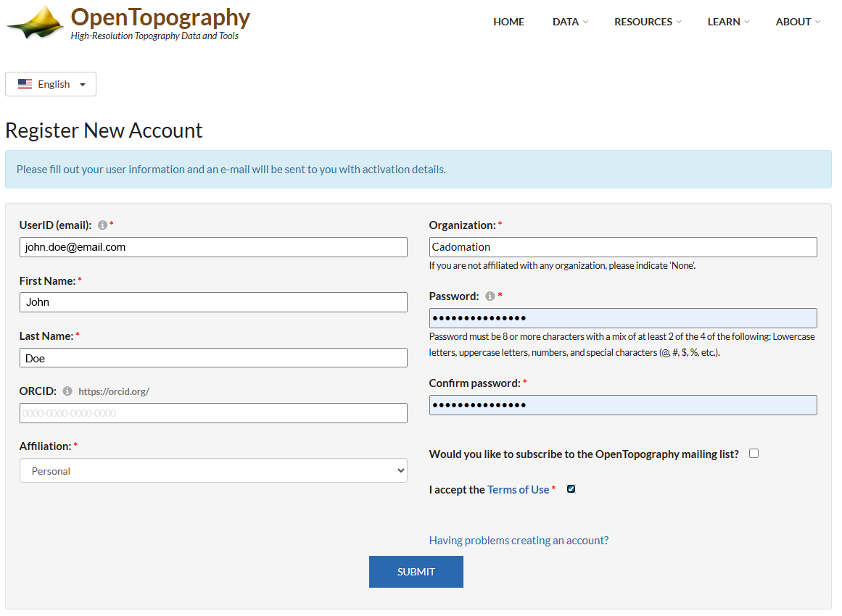Open 'Having problems creating an account?' link
The image size is (842, 616).
(x=519, y=541)
